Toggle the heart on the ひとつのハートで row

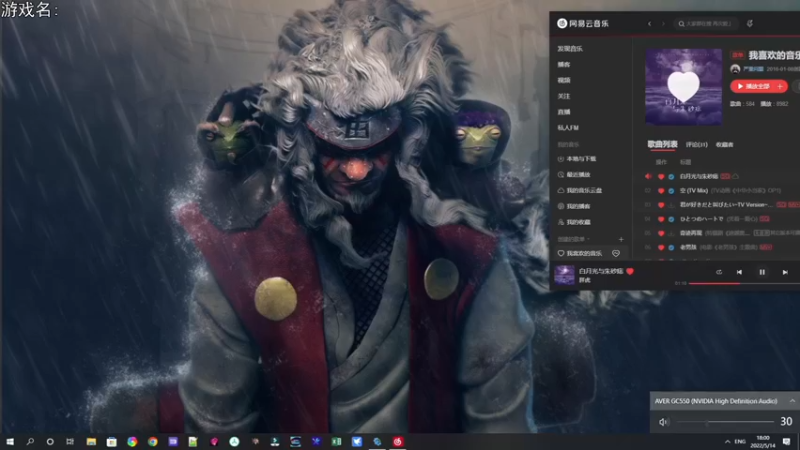[661, 219]
